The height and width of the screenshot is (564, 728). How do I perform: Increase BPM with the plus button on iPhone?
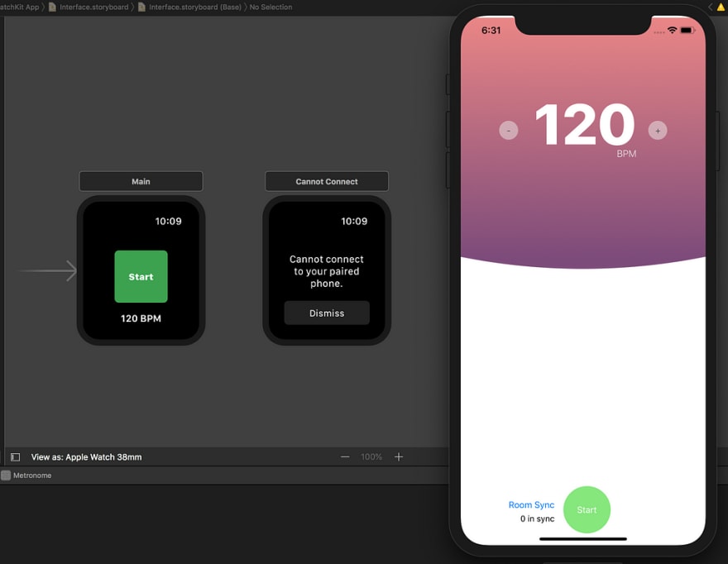(x=658, y=131)
